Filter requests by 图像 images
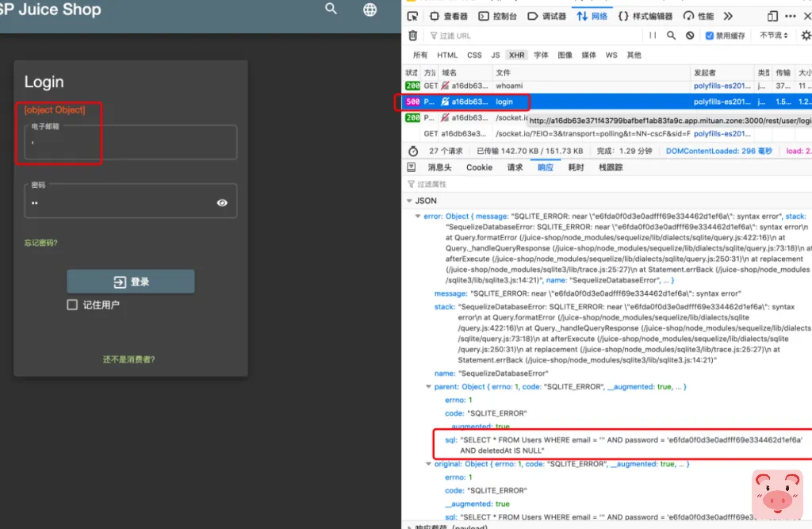 (x=565, y=55)
